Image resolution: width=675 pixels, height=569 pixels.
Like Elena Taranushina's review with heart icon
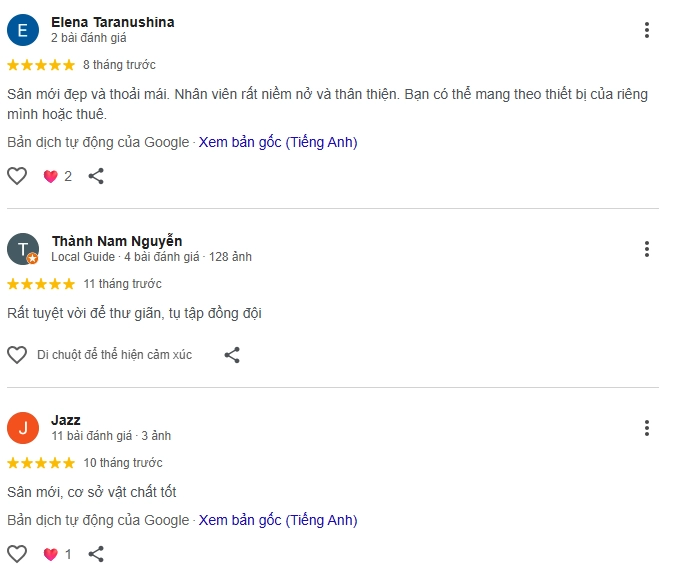[17, 176]
